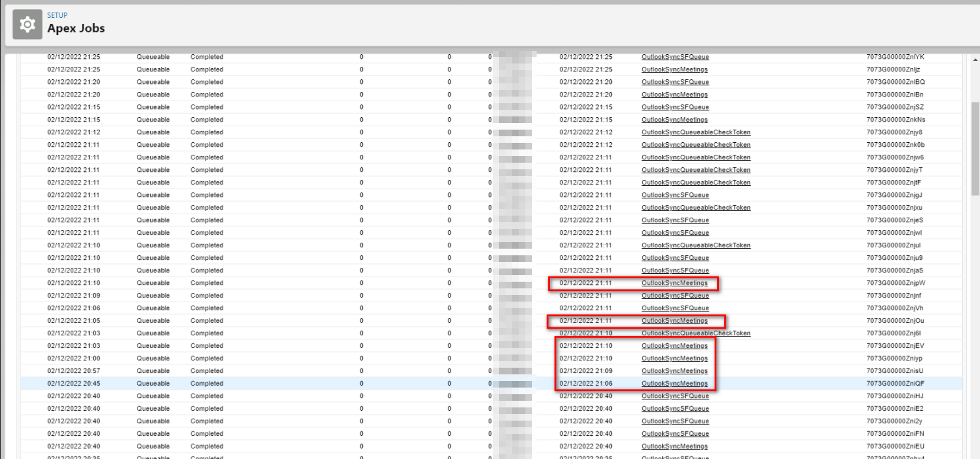Click the Setup gear icon

(27, 25)
